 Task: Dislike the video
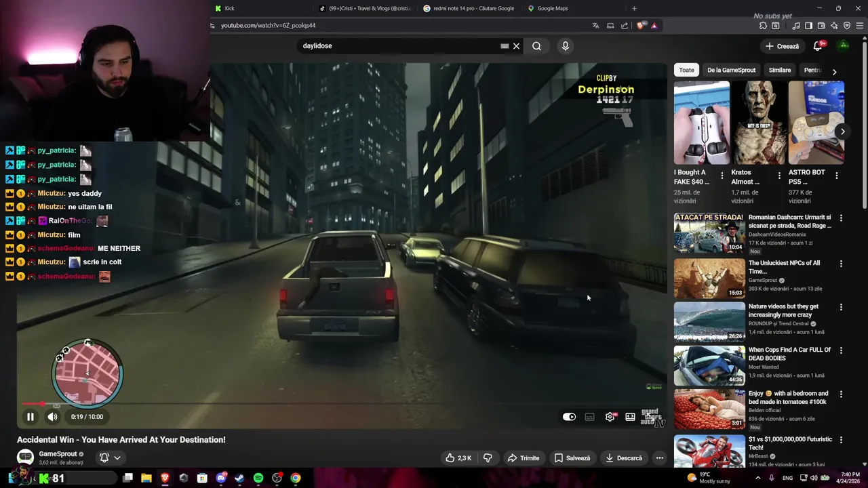point(488,458)
